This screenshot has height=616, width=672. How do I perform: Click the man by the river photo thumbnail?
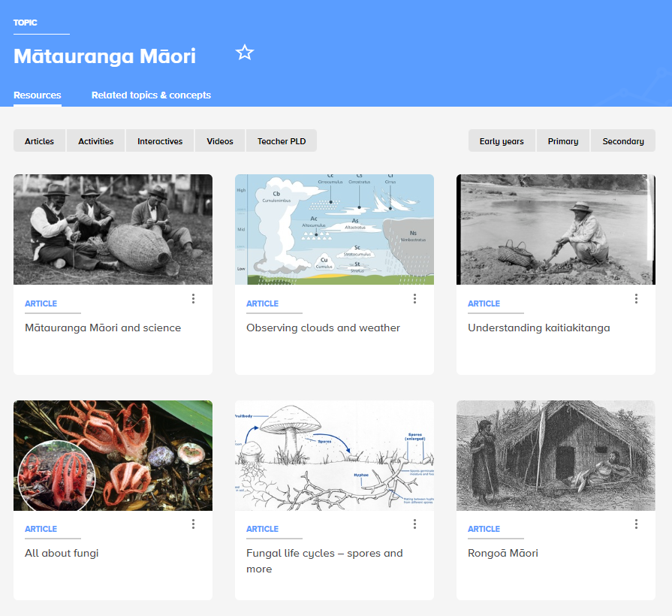coord(556,229)
